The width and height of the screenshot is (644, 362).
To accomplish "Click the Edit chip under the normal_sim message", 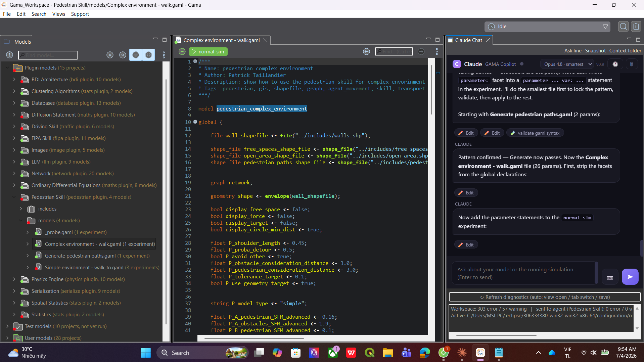I will coord(466,245).
